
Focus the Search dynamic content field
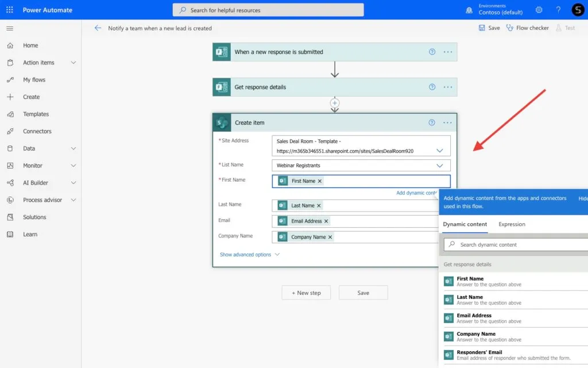click(516, 244)
